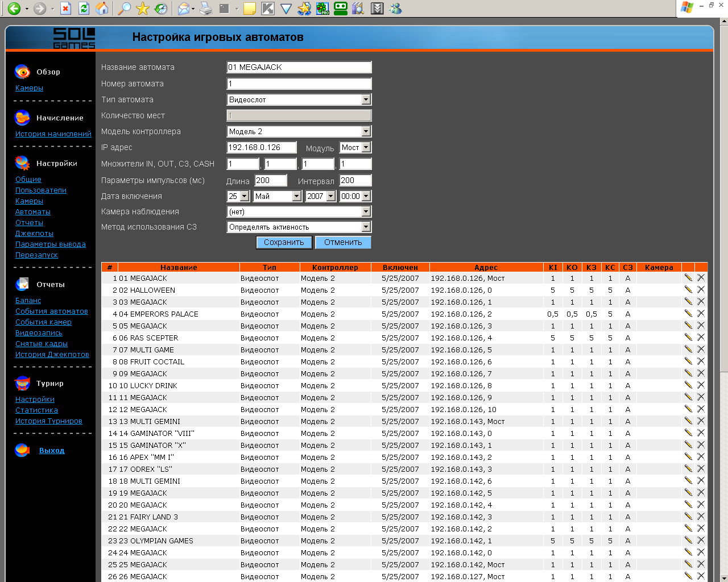Viewport: 728px width, 582px height.
Task: Edit 16 APEX "MM I" with pencil icon
Action: point(688,457)
